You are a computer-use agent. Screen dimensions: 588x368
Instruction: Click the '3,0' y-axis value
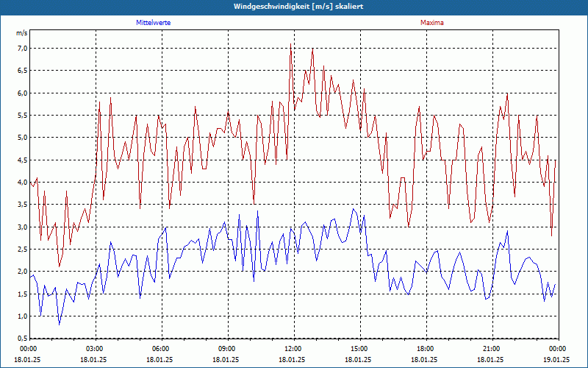[x=23, y=227]
